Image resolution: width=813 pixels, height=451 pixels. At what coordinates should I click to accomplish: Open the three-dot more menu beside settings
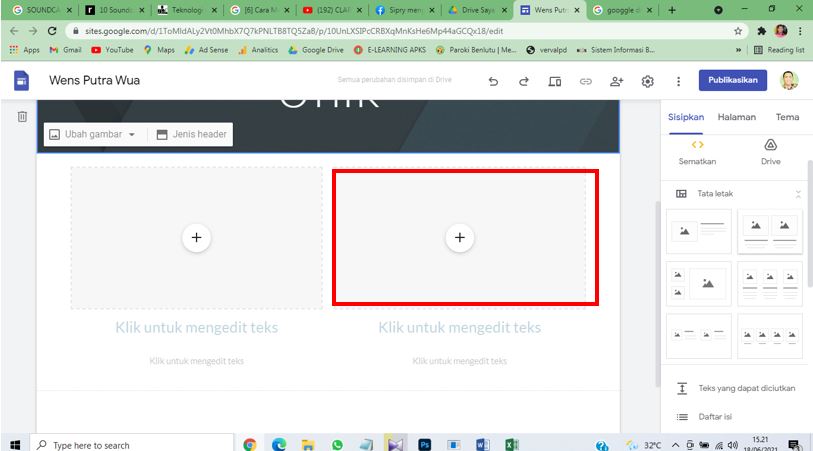pyautogui.click(x=678, y=81)
